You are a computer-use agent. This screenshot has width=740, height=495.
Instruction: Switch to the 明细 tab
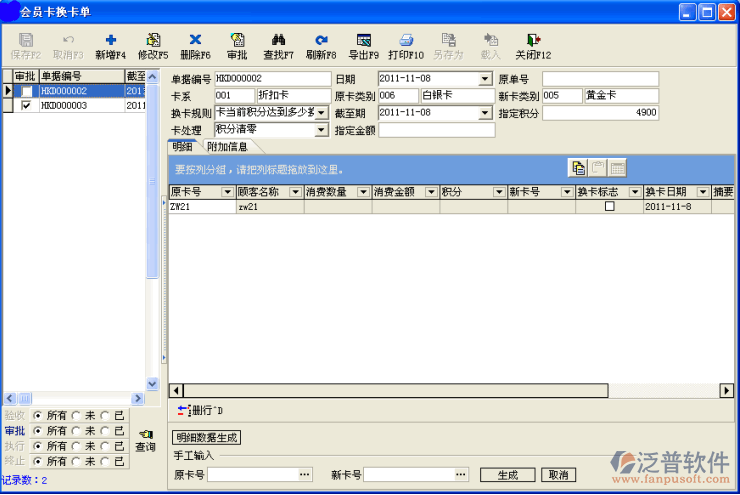[x=183, y=147]
